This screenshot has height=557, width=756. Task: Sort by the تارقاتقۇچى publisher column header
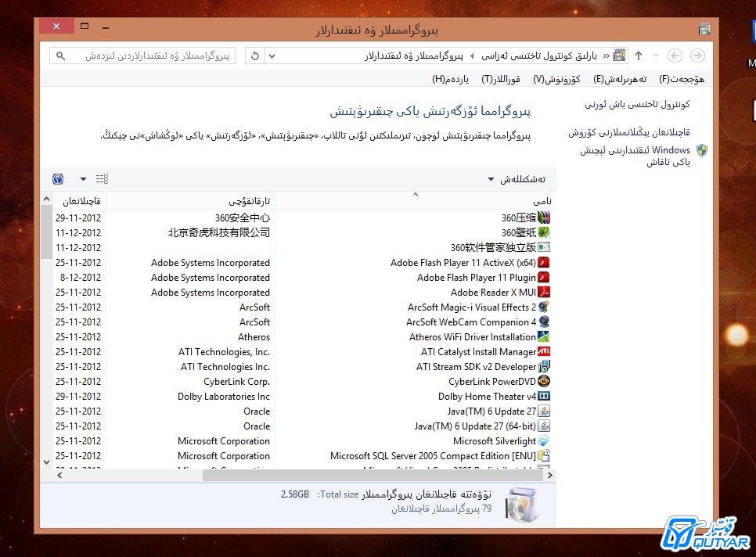click(190, 201)
